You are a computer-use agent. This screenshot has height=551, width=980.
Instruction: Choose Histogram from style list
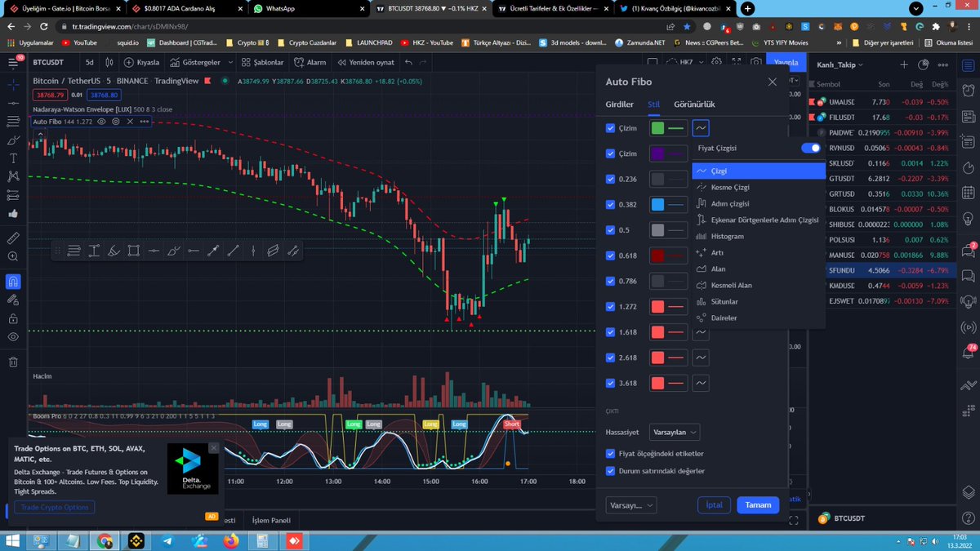[759, 236]
